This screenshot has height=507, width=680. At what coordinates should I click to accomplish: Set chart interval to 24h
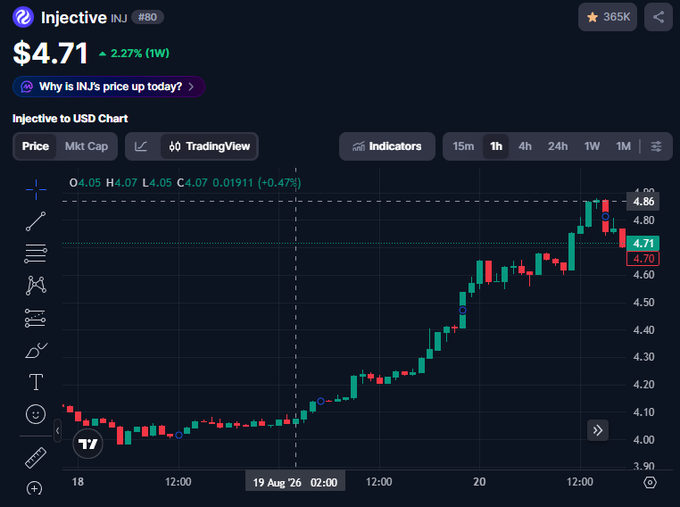coord(558,146)
